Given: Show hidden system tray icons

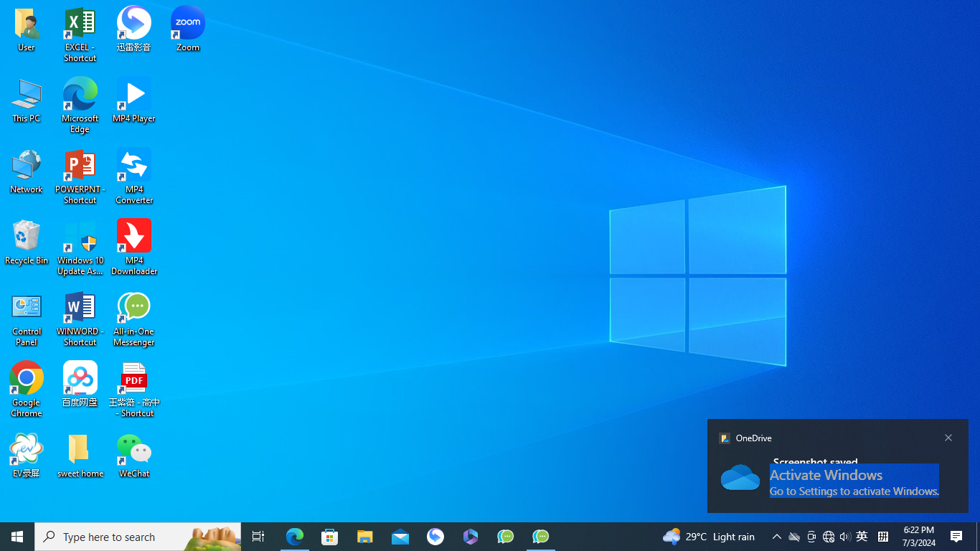Looking at the screenshot, I should click(x=776, y=537).
